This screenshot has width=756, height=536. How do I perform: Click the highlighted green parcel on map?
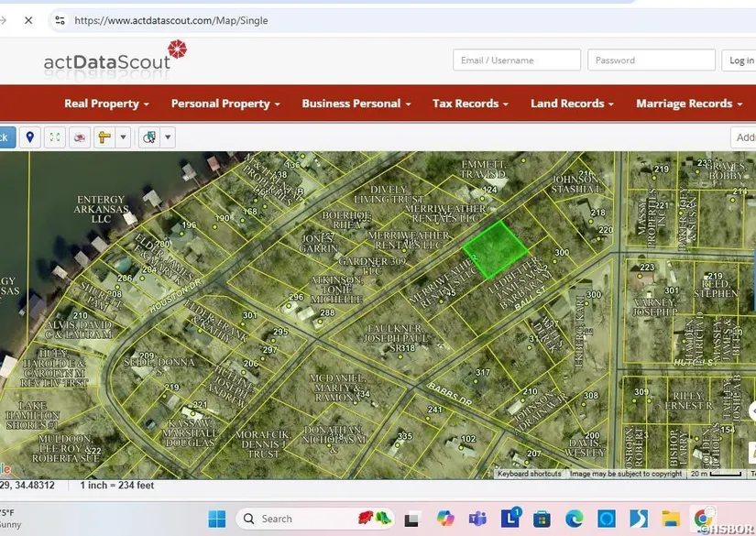496,248
